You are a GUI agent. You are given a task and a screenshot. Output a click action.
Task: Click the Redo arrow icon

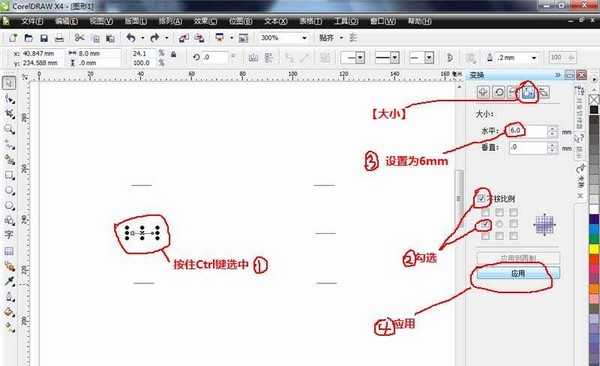pos(155,38)
